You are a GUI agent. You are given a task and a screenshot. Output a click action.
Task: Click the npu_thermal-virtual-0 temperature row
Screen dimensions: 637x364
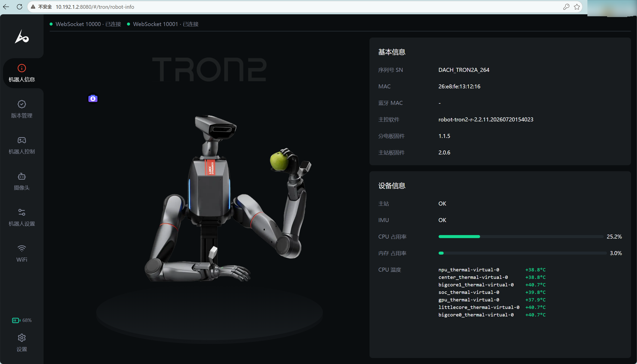point(492,270)
